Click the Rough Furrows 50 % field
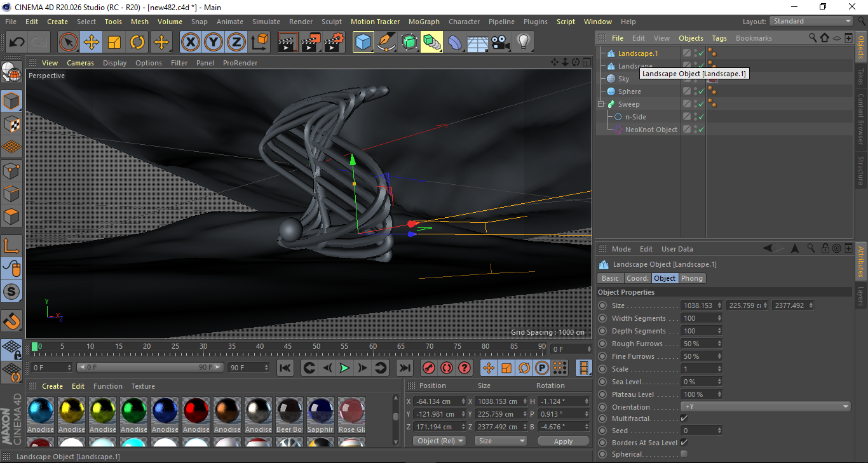This screenshot has width=868, height=463. pyautogui.click(x=702, y=344)
